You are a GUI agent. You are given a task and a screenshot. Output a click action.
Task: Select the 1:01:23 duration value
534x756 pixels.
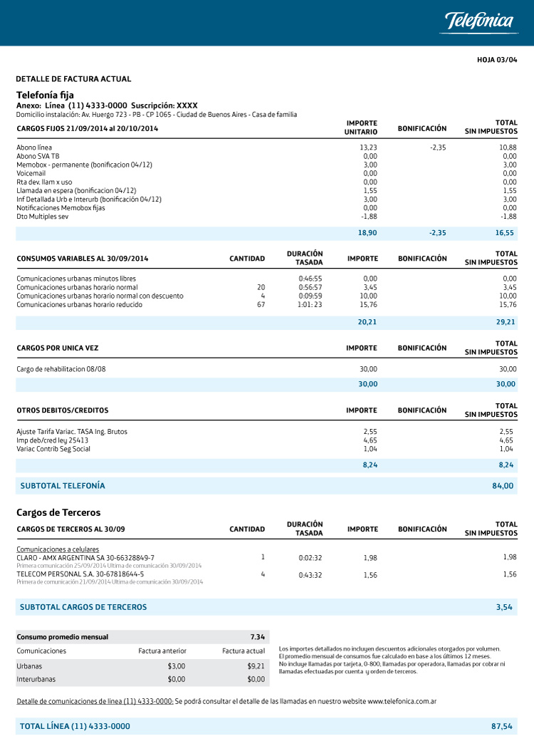coord(310,305)
